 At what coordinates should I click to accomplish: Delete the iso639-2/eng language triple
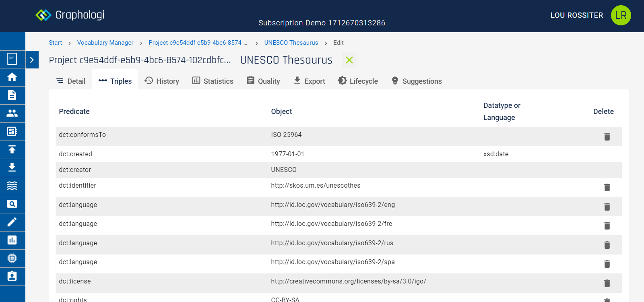coord(607,207)
